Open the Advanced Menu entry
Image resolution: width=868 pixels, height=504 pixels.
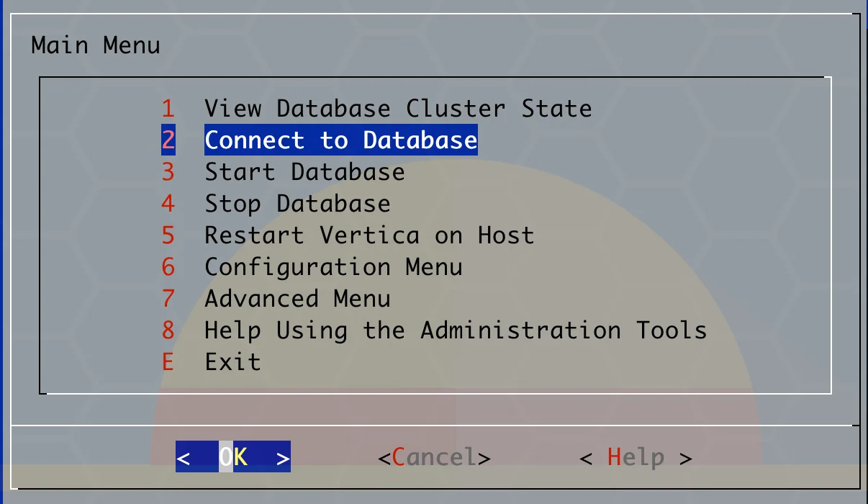tap(297, 299)
